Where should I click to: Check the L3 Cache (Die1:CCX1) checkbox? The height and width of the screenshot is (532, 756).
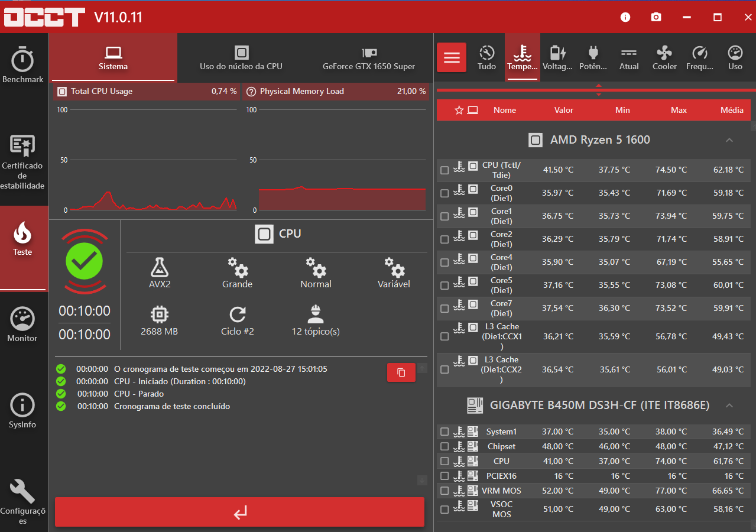pyautogui.click(x=444, y=336)
